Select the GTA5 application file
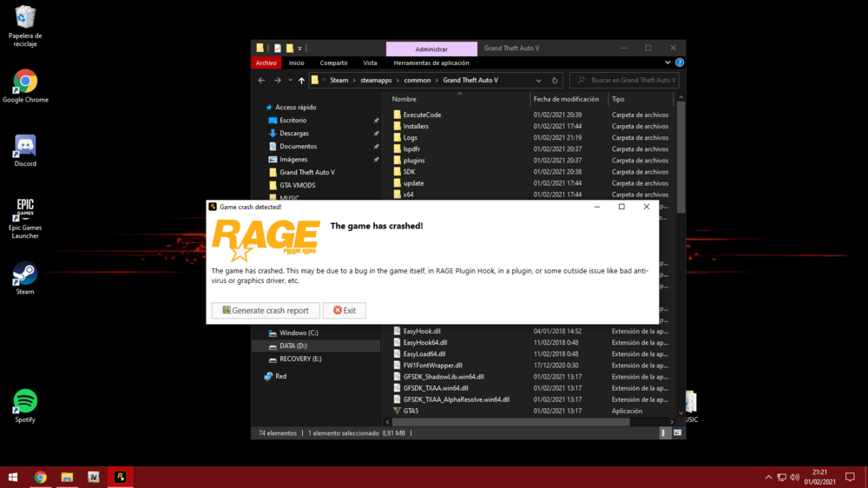 coord(411,411)
